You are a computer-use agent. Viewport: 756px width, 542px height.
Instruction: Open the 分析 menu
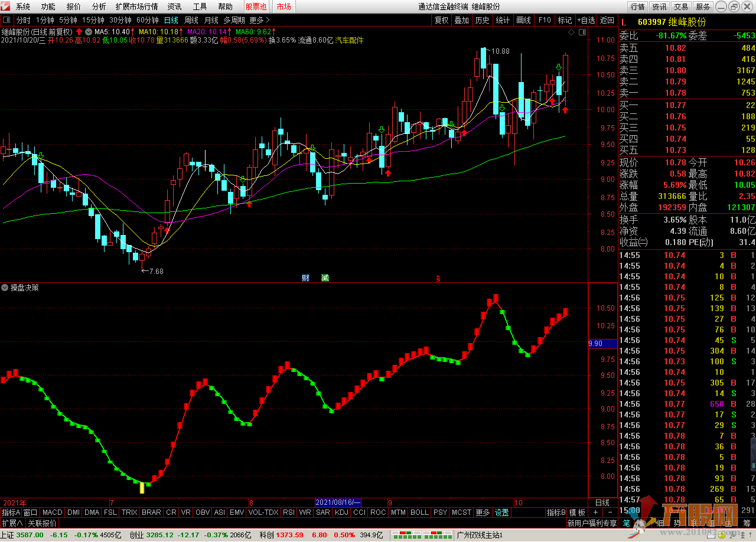[99, 6]
